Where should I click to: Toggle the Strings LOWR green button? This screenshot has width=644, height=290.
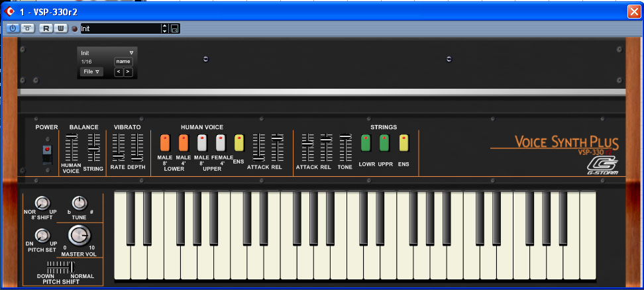(366, 143)
